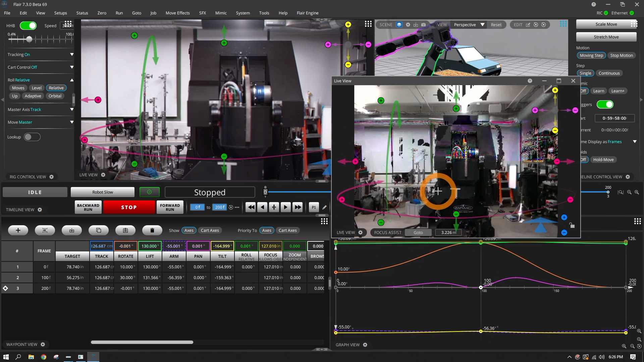This screenshot has width=644, height=362.
Task: Click the insert waypoint icon button
Action: [x=45, y=230]
